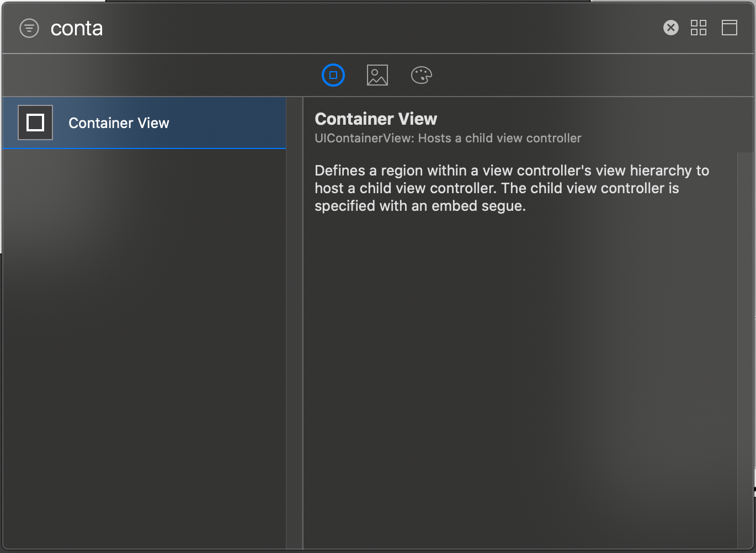Click the Container View square icon in the list

[x=35, y=123]
